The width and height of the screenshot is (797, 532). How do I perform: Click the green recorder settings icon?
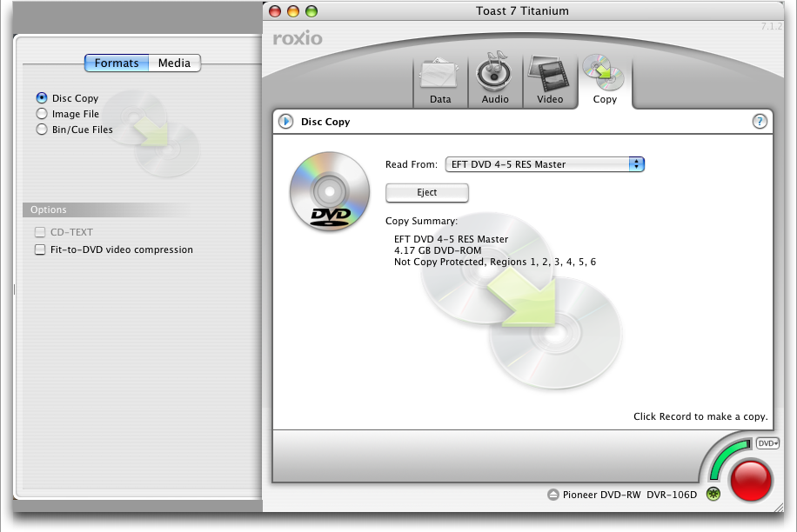pos(713,494)
